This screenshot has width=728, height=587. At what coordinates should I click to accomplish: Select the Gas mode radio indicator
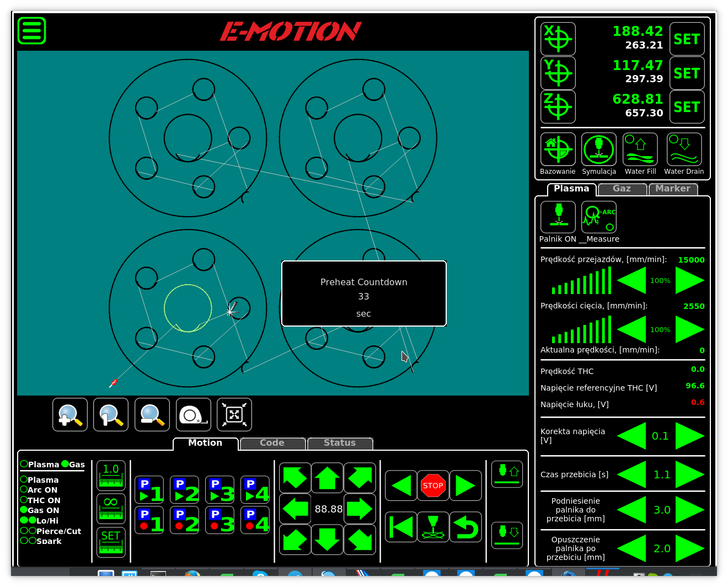65,464
